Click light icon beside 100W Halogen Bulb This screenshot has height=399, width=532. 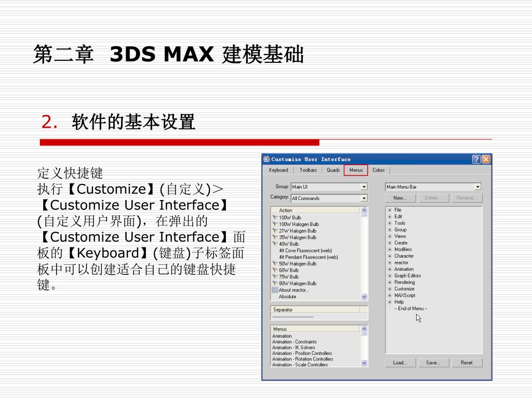[275, 224]
